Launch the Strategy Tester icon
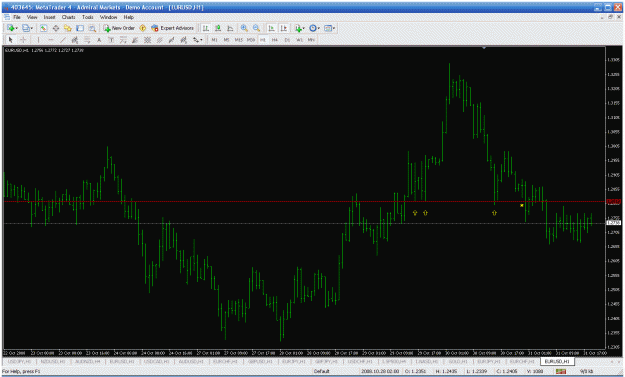 click(x=92, y=28)
